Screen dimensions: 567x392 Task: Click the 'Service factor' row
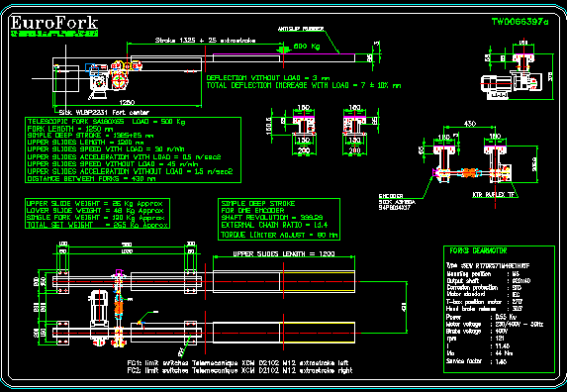pyautogui.click(x=477, y=361)
